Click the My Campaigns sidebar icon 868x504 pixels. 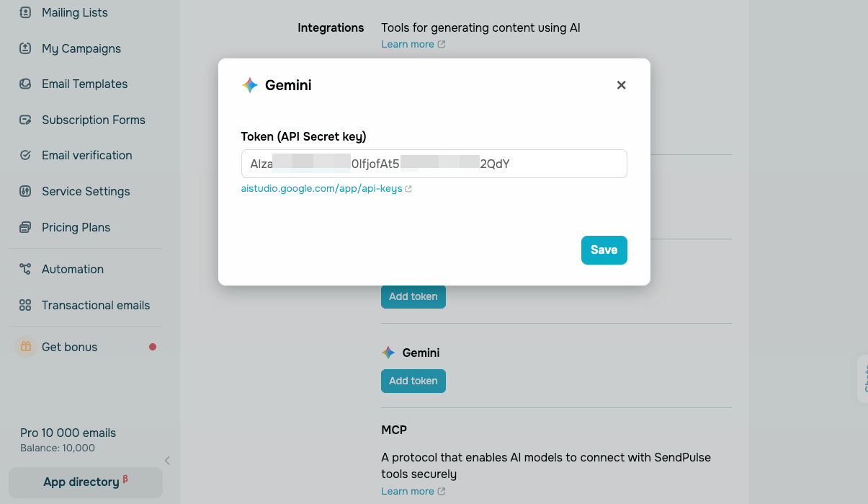(25, 48)
